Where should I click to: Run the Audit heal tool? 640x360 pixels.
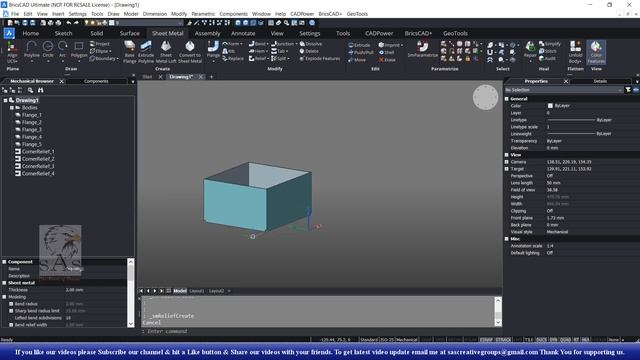(547, 58)
